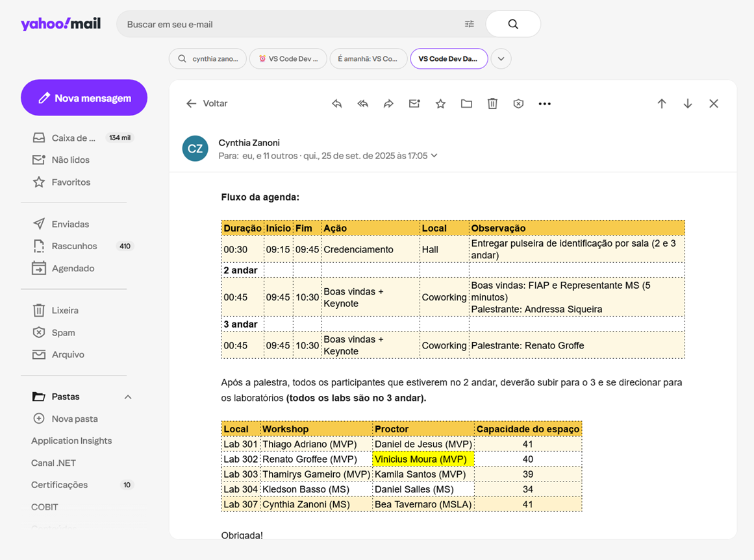This screenshot has width=754, height=560.
Task: Click the back arrow next to Voltar
Action: point(192,104)
